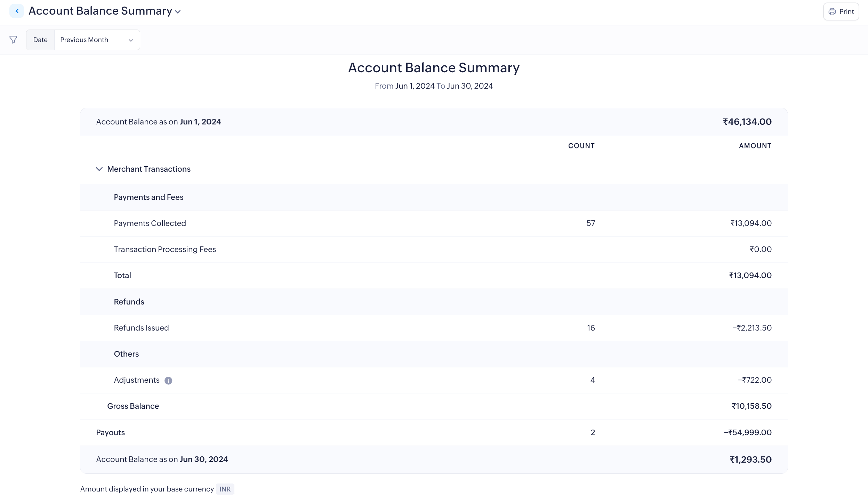Click the Account Balance Summary header title
868x504 pixels.
pos(100,11)
